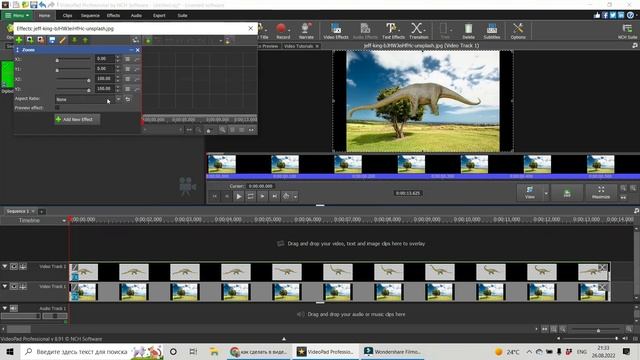The image size is (640, 360).
Task: Mute Audio Track 1 speaker icon
Action: (14, 308)
